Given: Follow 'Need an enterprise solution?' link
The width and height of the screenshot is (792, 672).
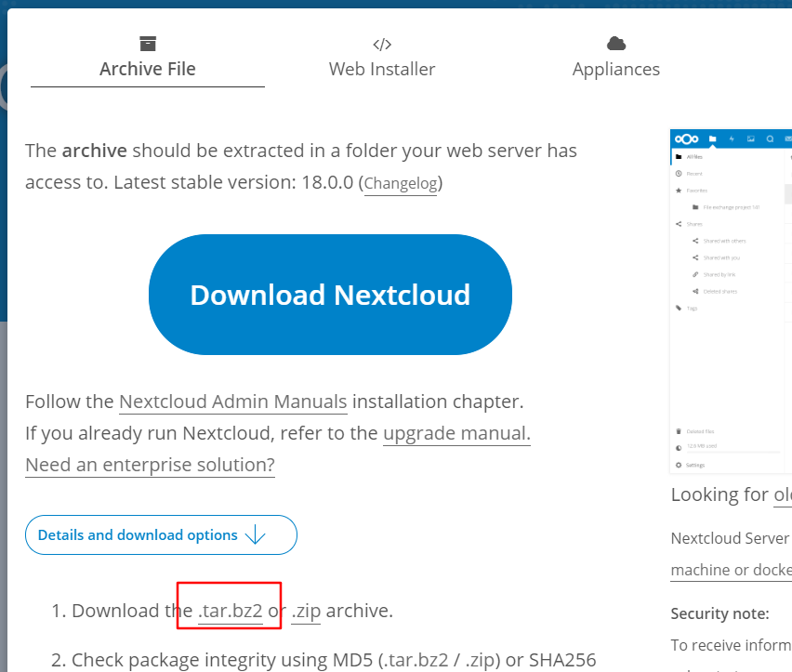Looking at the screenshot, I should pyautogui.click(x=150, y=465).
